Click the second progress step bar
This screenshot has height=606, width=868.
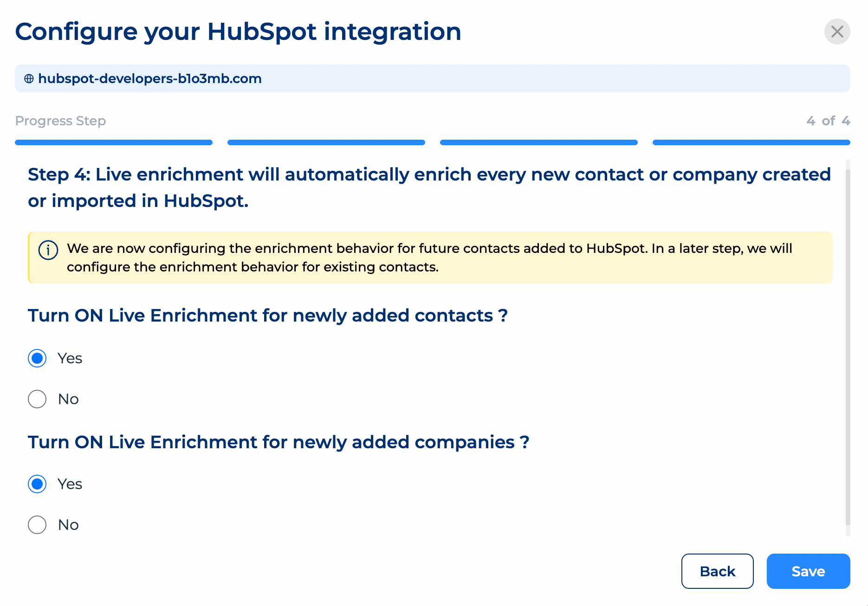tap(326, 142)
